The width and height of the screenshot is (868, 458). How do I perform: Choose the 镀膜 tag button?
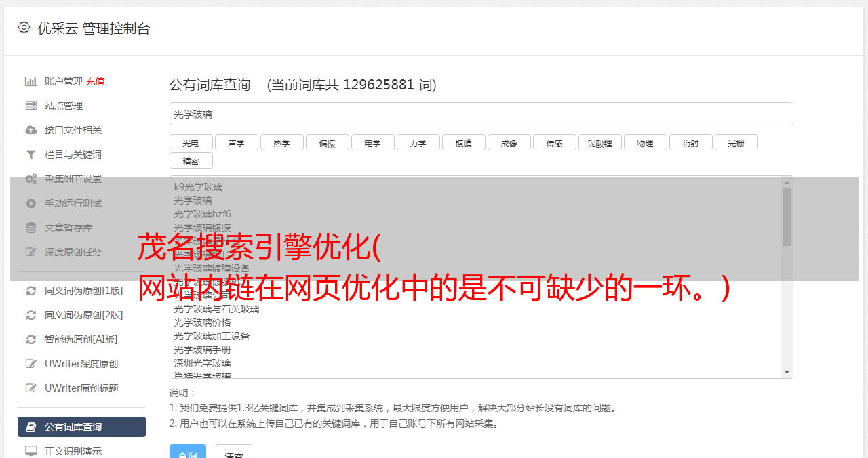(463, 142)
